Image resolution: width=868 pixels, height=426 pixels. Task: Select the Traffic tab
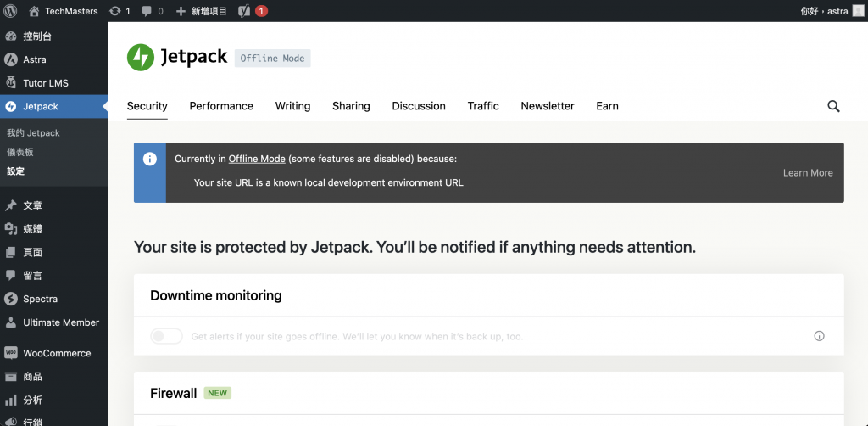(x=483, y=106)
